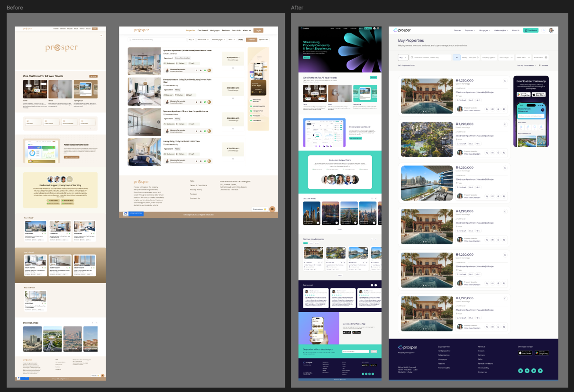Select the 'All' filter in the After search bar
This screenshot has width=574, height=392.
tap(457, 57)
